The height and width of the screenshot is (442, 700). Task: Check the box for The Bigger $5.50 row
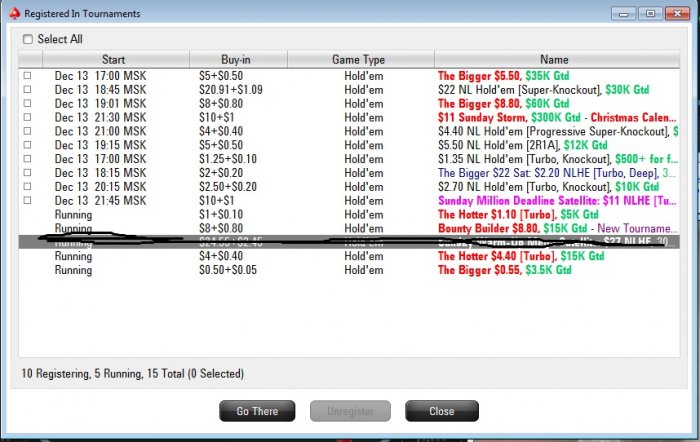27,75
